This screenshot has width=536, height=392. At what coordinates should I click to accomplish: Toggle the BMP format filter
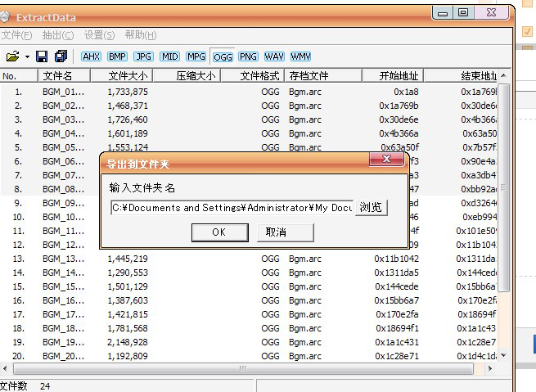pyautogui.click(x=117, y=56)
